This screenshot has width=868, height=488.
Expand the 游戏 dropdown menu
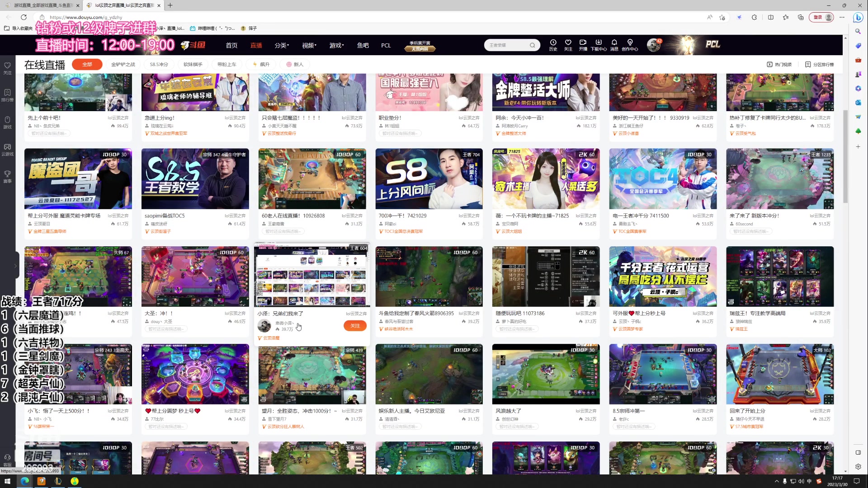(x=336, y=46)
